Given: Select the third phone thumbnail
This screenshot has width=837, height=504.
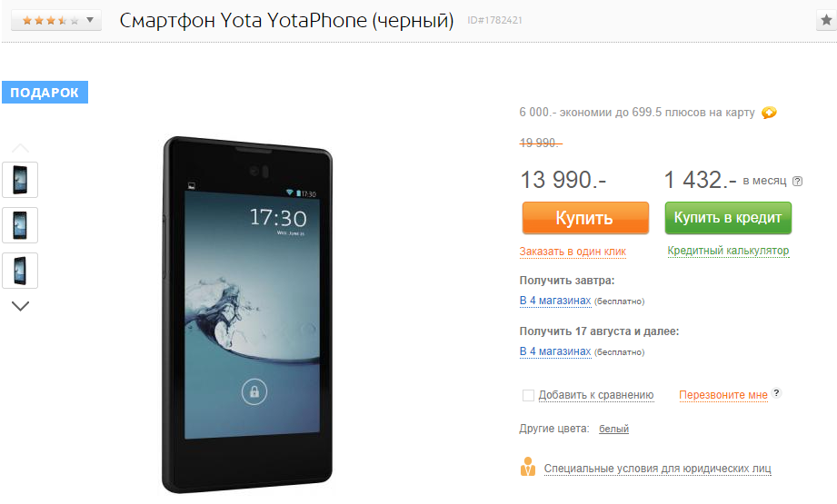Looking at the screenshot, I should pos(20,271).
